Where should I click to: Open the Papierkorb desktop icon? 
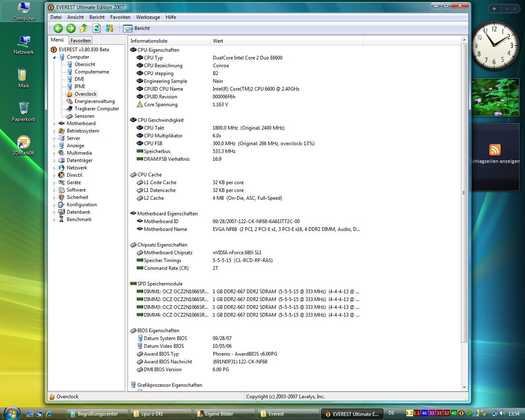23,112
